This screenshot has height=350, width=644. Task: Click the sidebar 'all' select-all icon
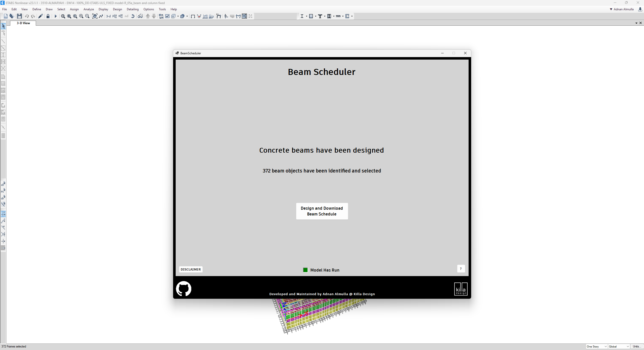coord(3,184)
